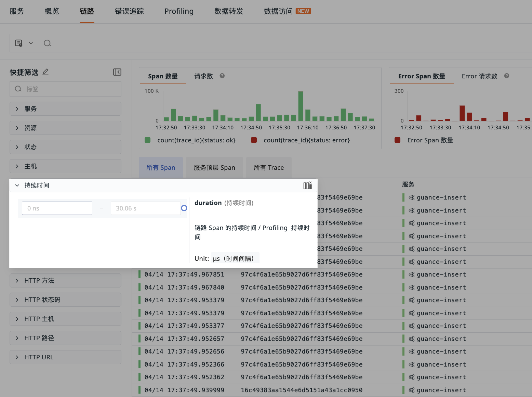Viewport: 532px width, 397px height.
Task: Select the Span 数量 chart tab
Action: point(163,76)
